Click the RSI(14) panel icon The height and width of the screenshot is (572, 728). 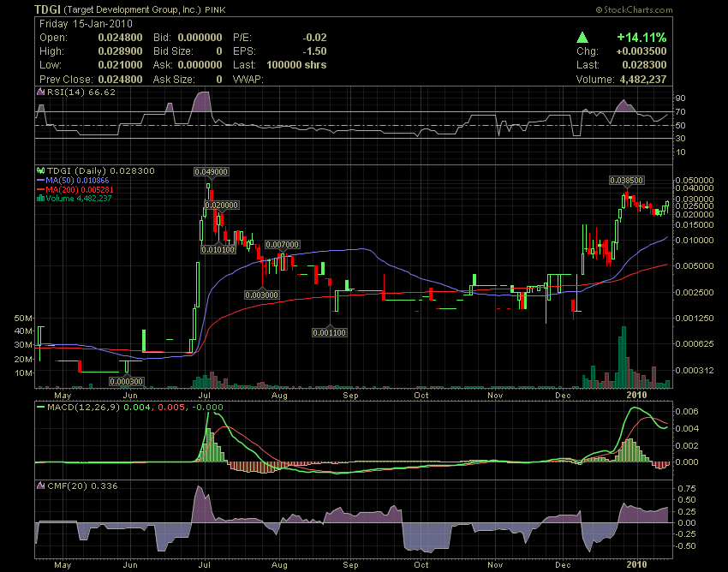(41, 92)
